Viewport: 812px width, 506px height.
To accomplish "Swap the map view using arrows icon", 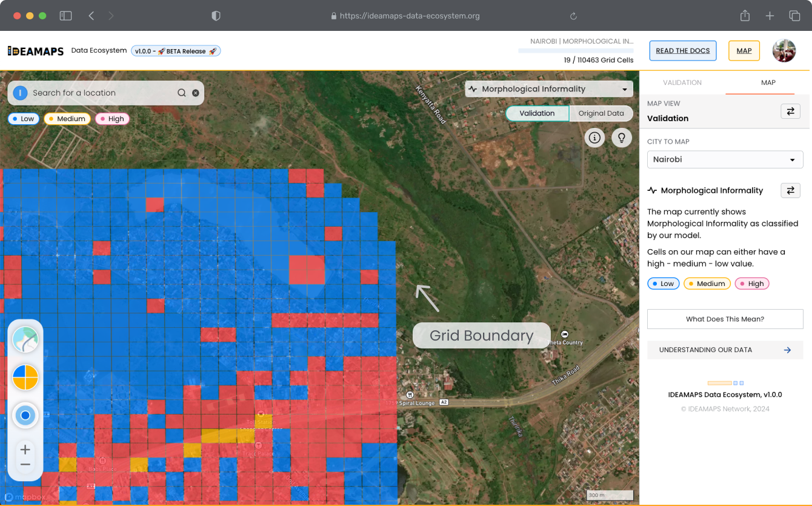I will coord(790,112).
